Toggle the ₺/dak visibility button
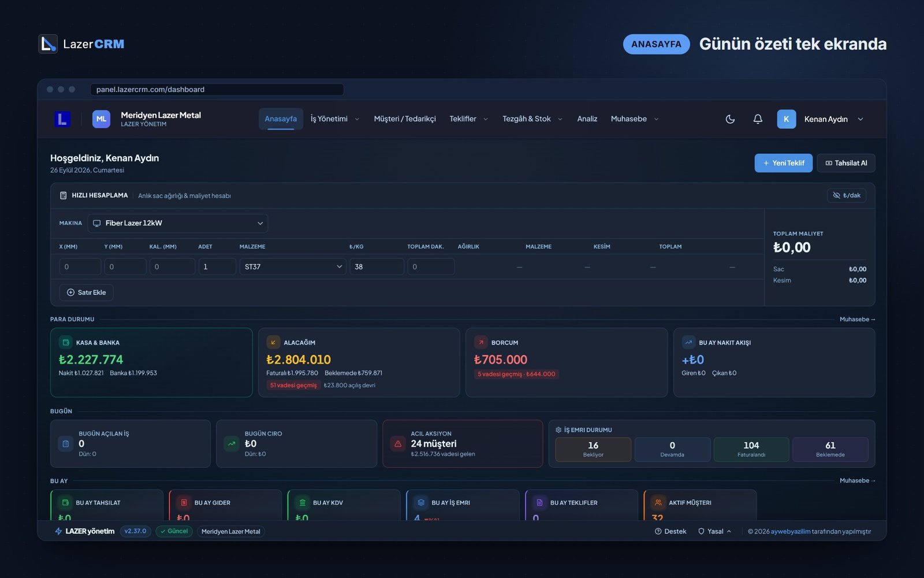 [847, 195]
